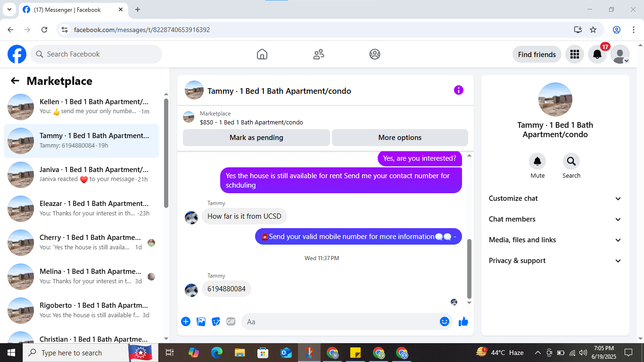Attach a photo file to message
This screenshot has height=362, width=644.
201,321
